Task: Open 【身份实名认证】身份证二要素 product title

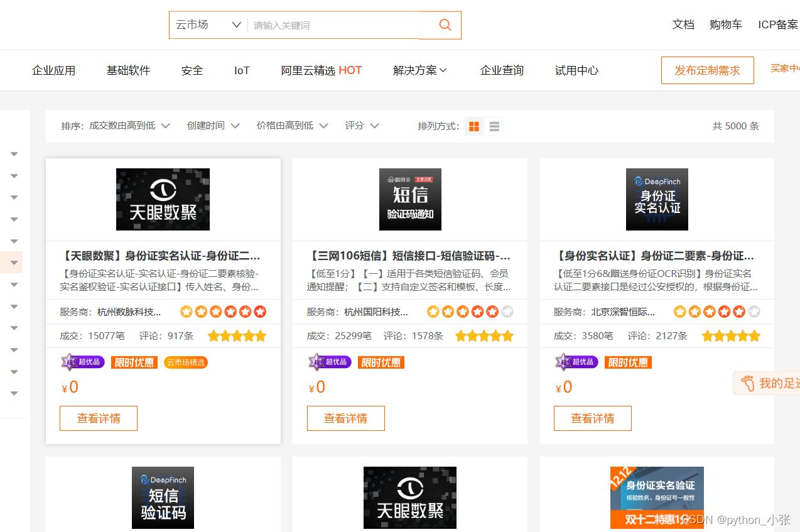Action: click(655, 256)
